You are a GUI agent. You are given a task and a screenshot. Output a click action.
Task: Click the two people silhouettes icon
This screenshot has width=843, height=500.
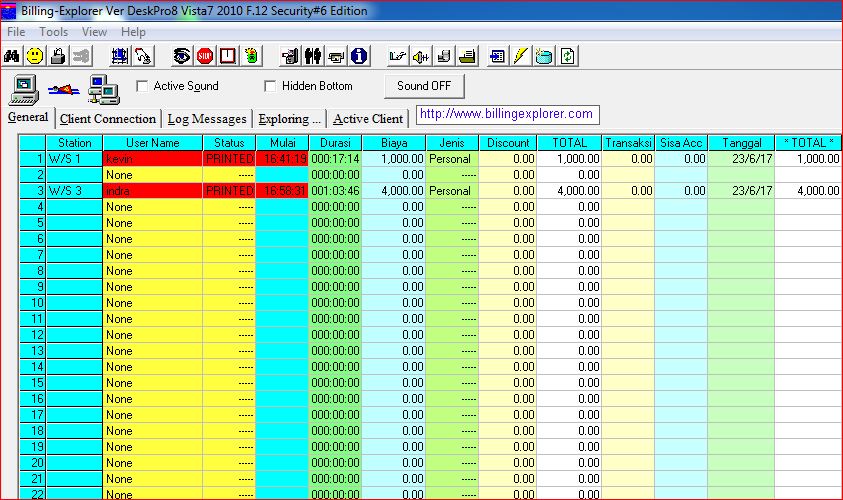click(x=313, y=56)
